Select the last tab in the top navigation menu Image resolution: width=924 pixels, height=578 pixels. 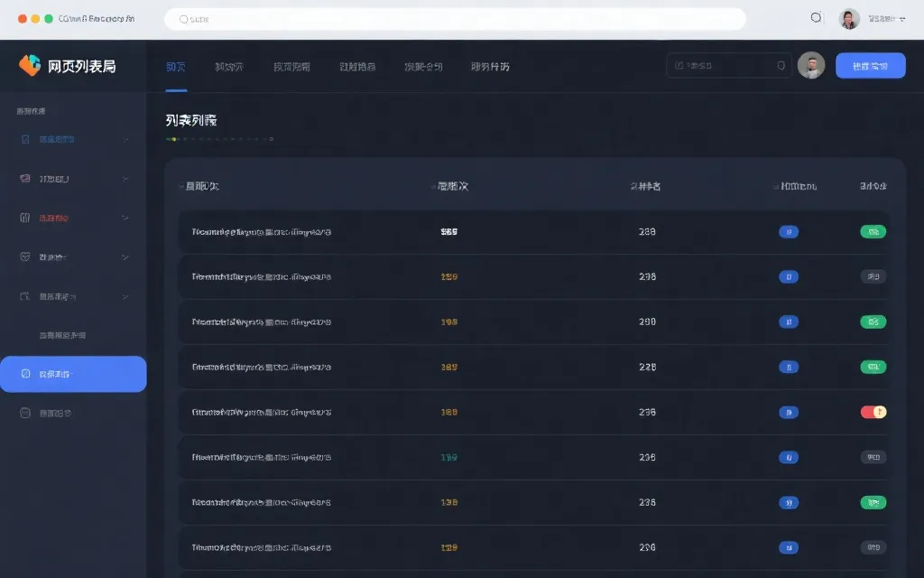[490, 66]
